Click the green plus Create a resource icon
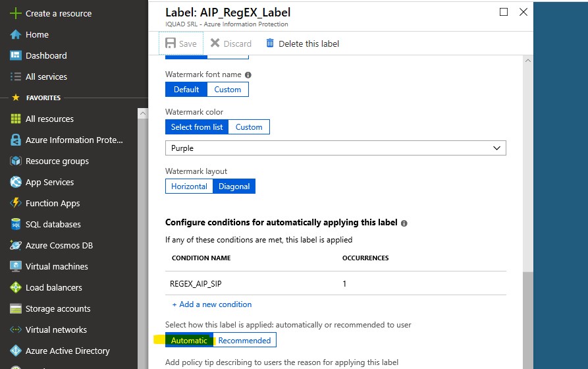This screenshot has width=588, height=369. pyautogui.click(x=15, y=14)
